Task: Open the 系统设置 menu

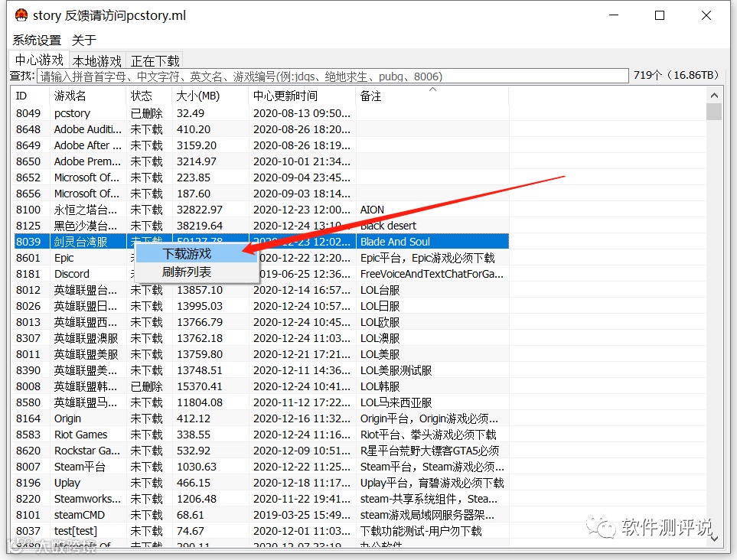Action: [37, 40]
